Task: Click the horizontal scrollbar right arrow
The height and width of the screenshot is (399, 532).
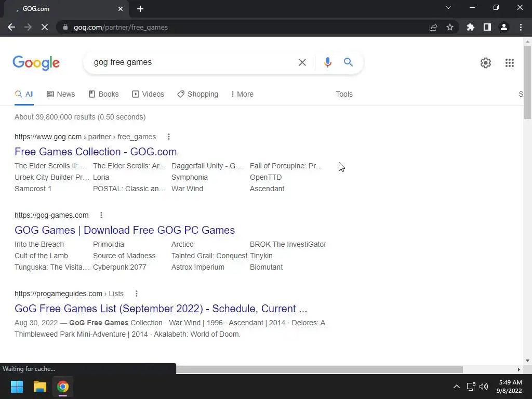Action: pos(519,369)
